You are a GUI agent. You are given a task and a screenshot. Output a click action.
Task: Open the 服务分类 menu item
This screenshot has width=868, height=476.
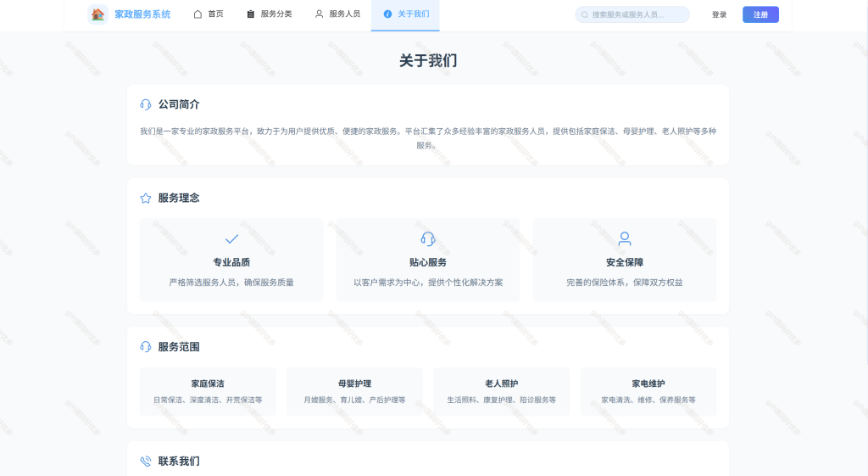click(x=269, y=14)
